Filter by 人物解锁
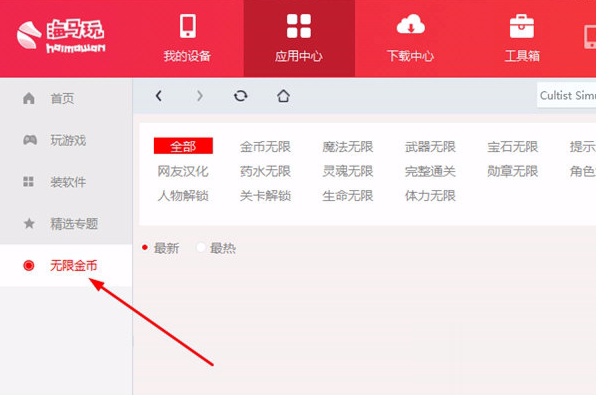Screen dimensions: 596x395 (183, 196)
